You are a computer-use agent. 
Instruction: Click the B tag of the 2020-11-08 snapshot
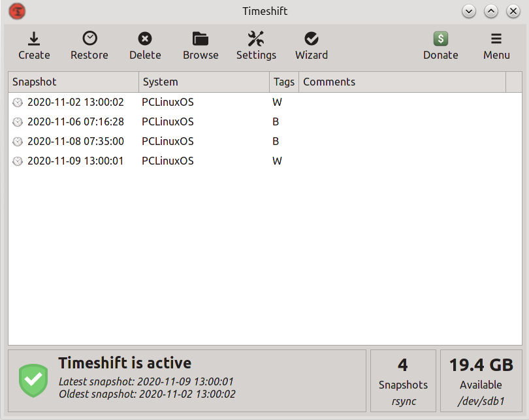(x=276, y=141)
